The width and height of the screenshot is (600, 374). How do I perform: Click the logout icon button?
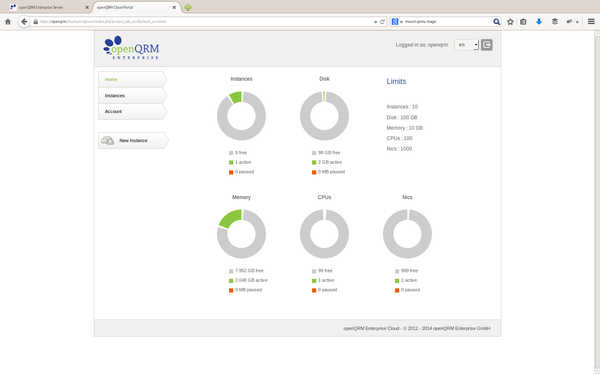(x=486, y=45)
